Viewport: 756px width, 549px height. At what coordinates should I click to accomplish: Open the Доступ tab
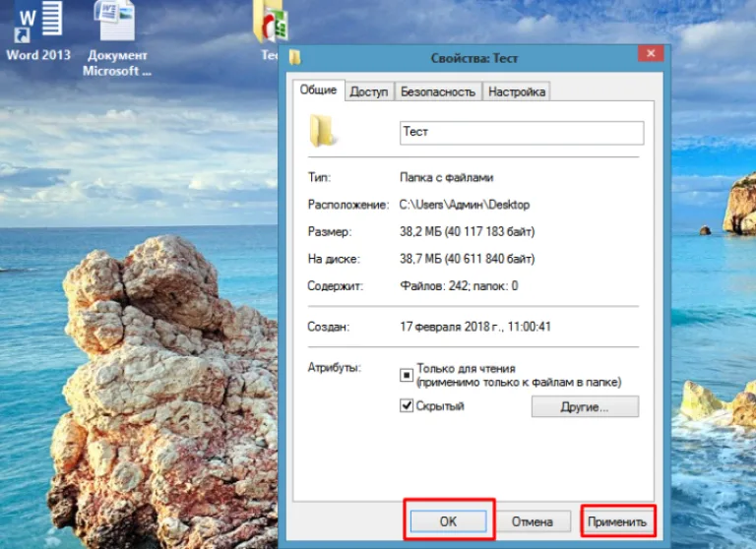click(369, 91)
